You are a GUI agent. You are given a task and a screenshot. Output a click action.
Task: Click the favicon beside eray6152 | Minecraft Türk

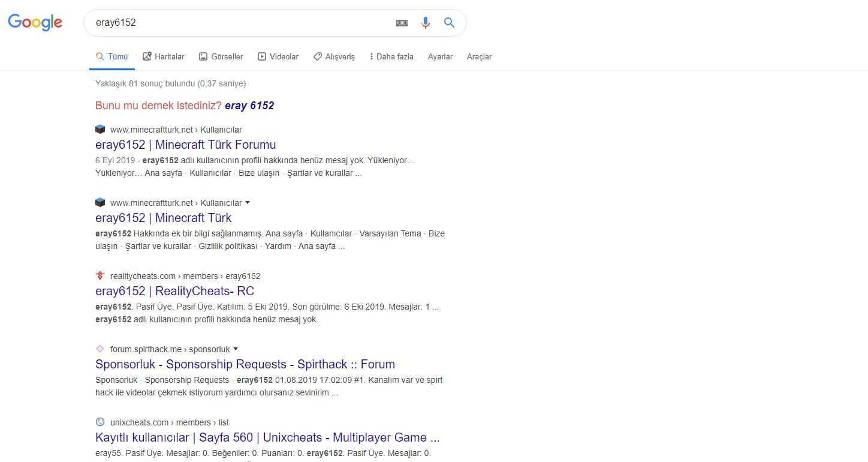(100, 203)
